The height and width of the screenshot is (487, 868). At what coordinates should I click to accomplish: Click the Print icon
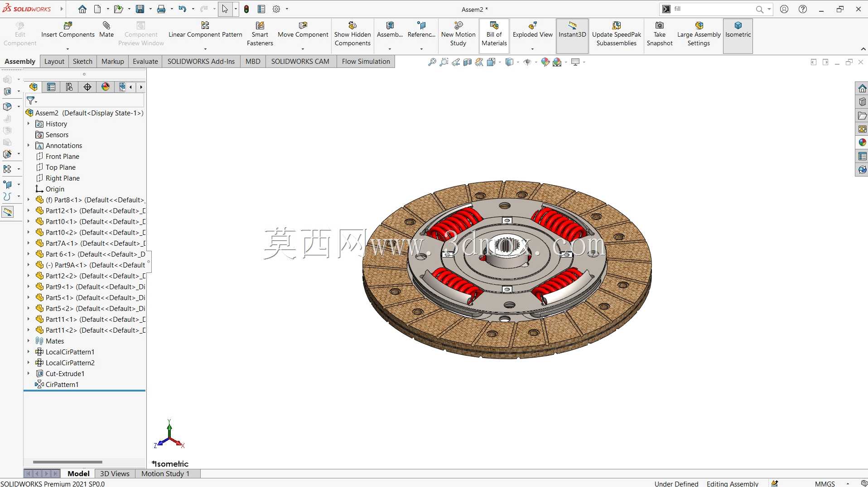pyautogui.click(x=161, y=9)
